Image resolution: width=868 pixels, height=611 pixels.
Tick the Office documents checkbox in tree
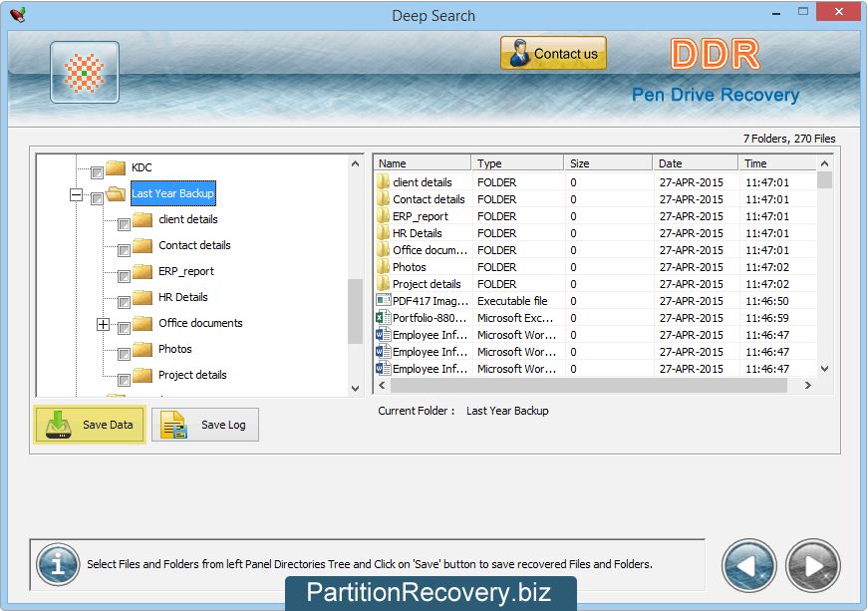pos(124,329)
